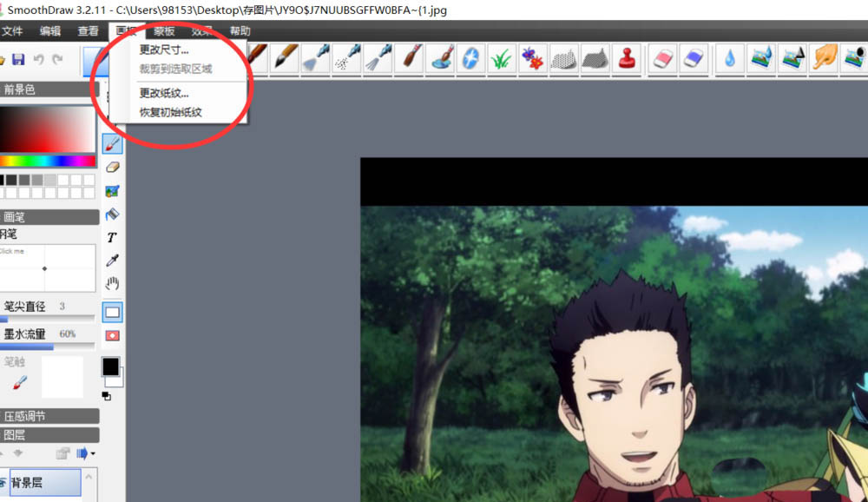The width and height of the screenshot is (868, 502).
Task: Expand the 压感调节 panel header
Action: pos(49,416)
